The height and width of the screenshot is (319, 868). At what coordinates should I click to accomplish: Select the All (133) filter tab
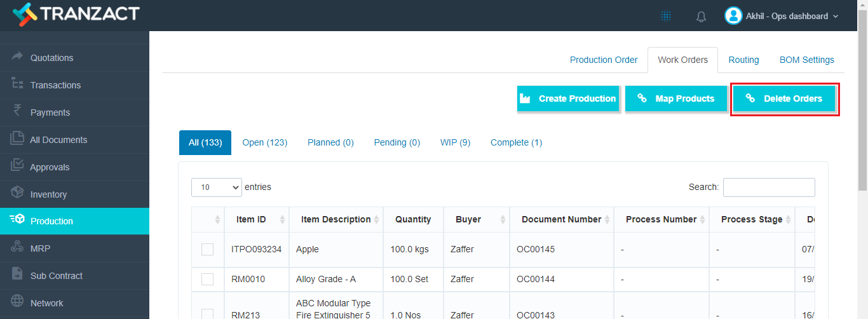[205, 142]
